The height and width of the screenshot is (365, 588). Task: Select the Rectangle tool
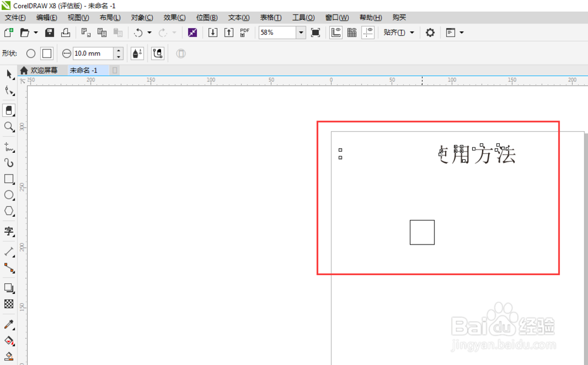[x=9, y=179]
